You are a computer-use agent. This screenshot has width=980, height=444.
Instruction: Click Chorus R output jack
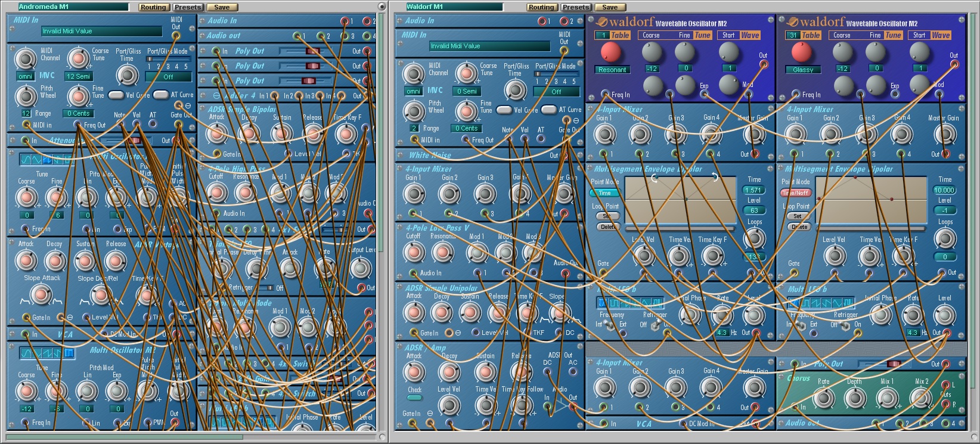tap(945, 404)
